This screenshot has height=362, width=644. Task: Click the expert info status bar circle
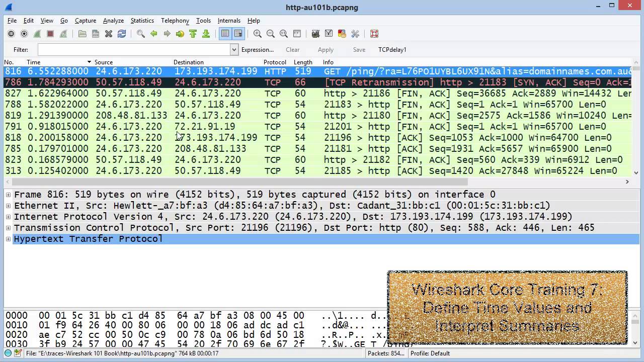(x=8, y=353)
